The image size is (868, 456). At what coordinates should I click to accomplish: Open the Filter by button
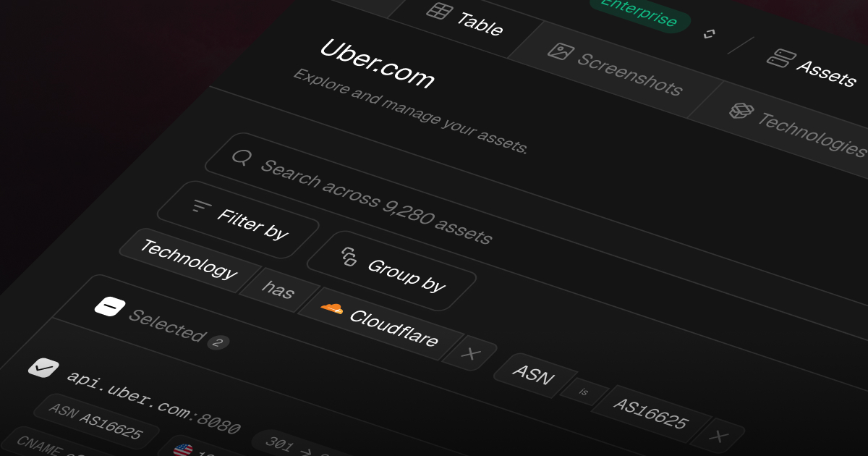238,219
